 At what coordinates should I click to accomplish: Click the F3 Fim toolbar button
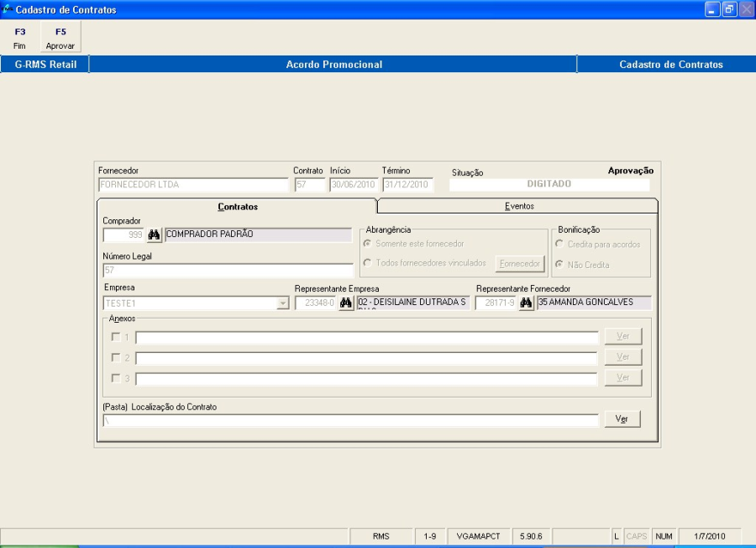[x=20, y=38]
